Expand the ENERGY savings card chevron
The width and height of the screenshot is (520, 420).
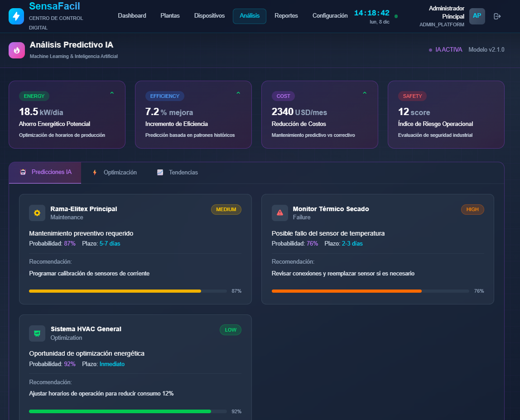pyautogui.click(x=112, y=92)
